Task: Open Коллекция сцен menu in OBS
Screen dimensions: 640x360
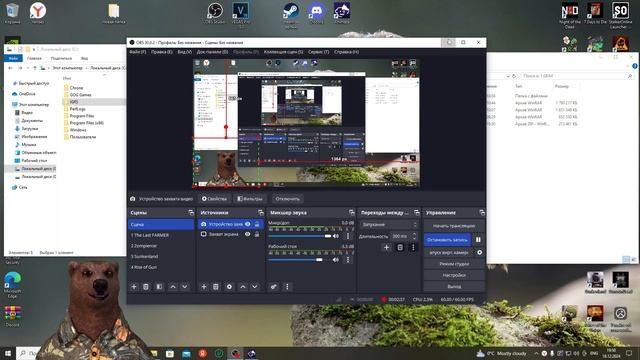Action: tap(283, 52)
